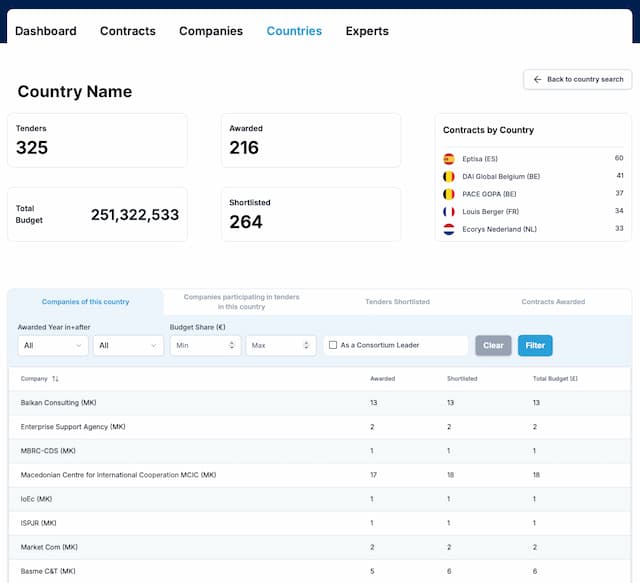This screenshot has width=640, height=583.
Task: Sort table using the Company sort arrows icon
Action: click(x=55, y=379)
